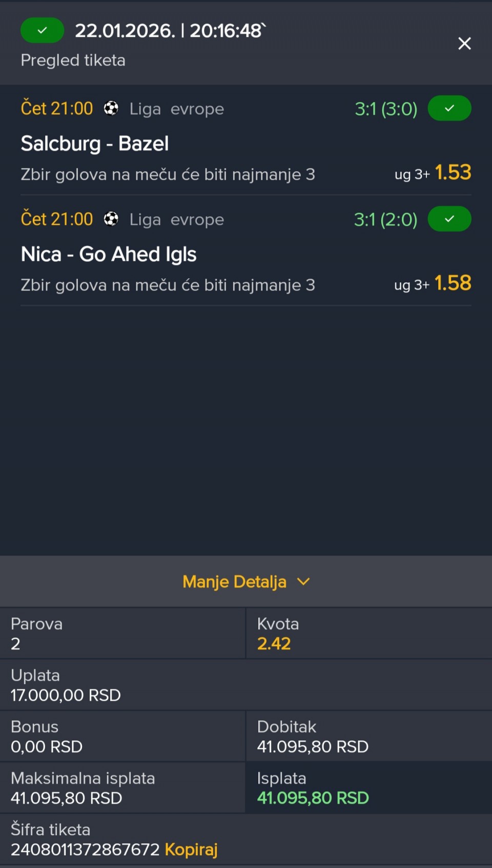Open the Salcburg - Bazel match
492x868 pixels.
point(95,143)
